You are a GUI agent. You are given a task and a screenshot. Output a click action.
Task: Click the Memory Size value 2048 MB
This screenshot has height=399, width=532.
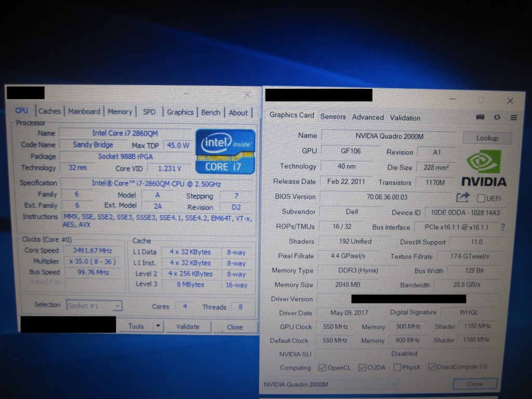point(348,285)
